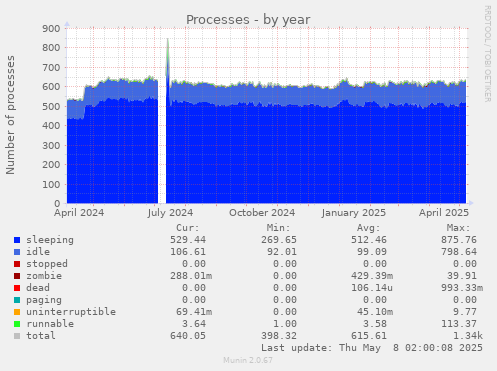
Task: Click the 500 y-axis tick label
Action: [x=51, y=107]
